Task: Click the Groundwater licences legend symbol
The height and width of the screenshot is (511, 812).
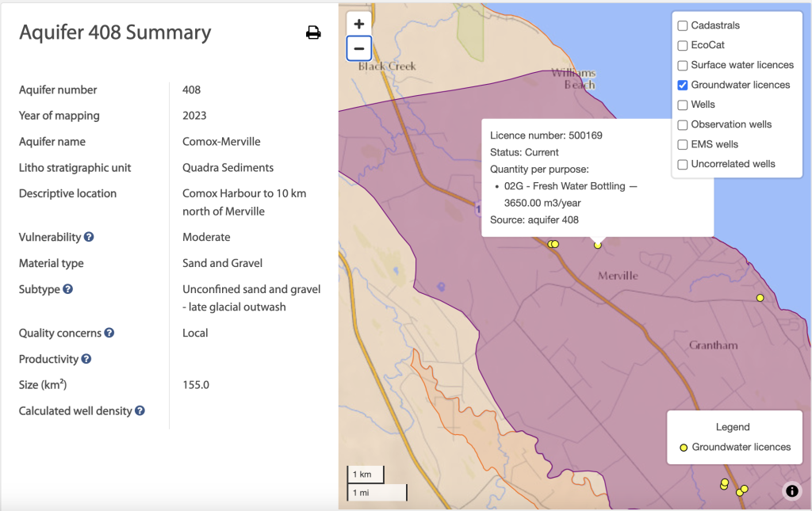Action: pos(684,447)
